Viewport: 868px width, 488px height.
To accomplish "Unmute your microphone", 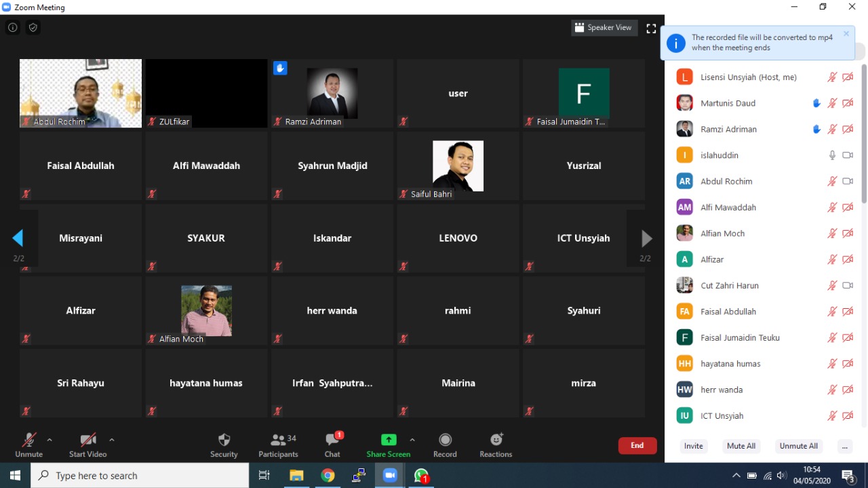I will [x=28, y=440].
